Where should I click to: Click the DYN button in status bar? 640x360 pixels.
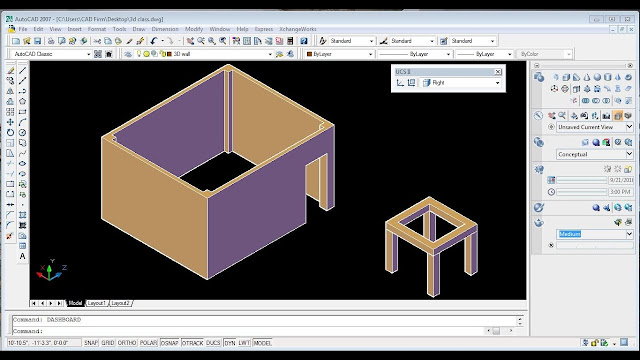[x=230, y=343]
